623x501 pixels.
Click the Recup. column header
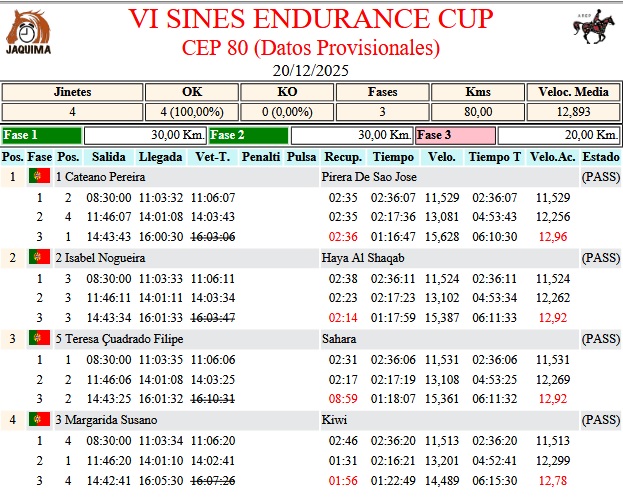coord(343,157)
